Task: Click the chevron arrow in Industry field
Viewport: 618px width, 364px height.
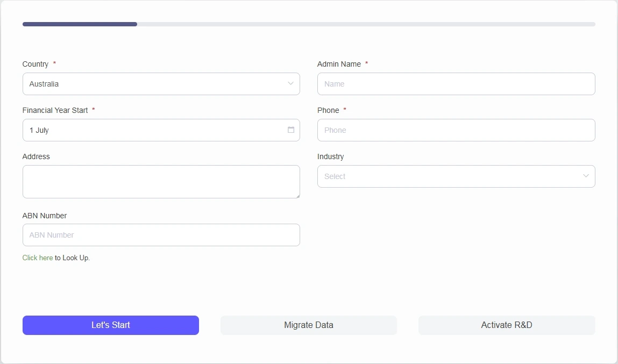Action: (586, 176)
